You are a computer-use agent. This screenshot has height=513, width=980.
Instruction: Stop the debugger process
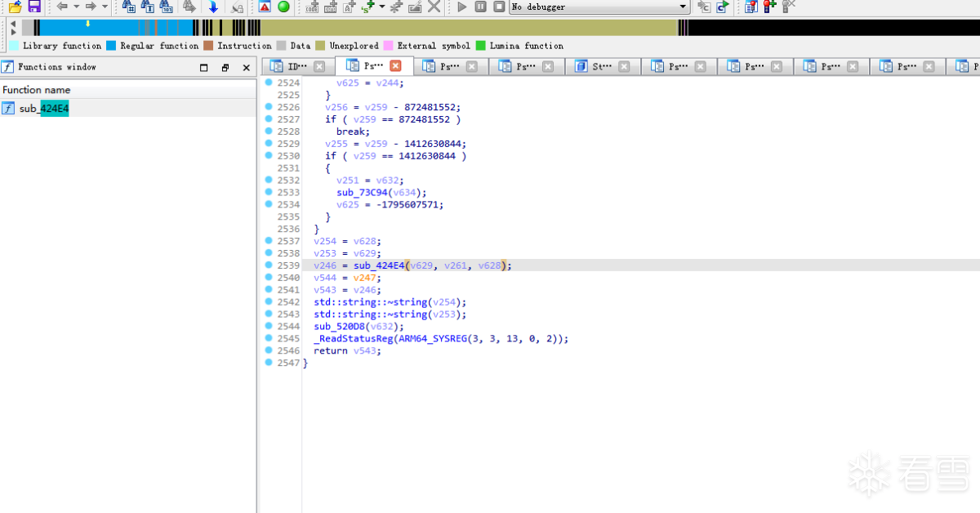point(499,7)
